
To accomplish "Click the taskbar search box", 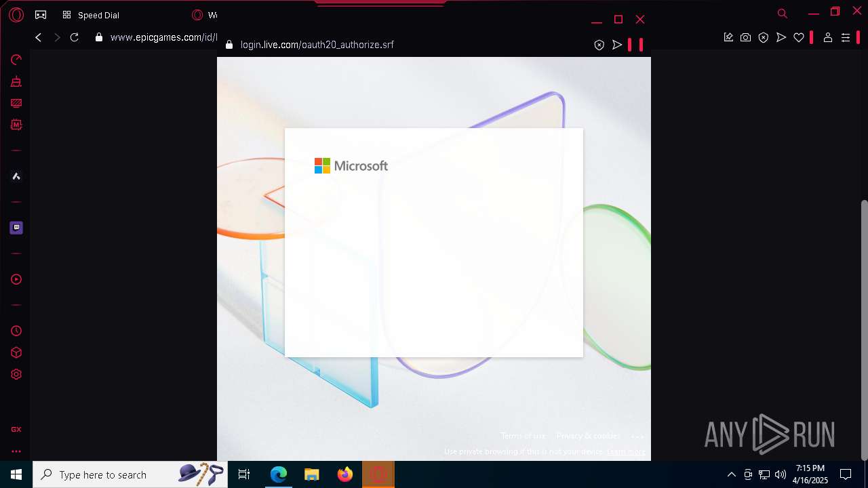I will tap(130, 474).
